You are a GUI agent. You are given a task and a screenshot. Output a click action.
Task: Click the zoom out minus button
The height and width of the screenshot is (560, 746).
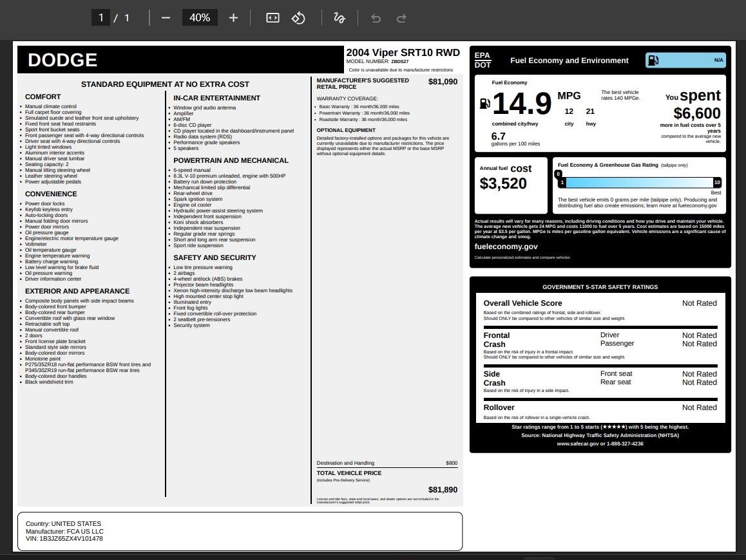click(166, 18)
